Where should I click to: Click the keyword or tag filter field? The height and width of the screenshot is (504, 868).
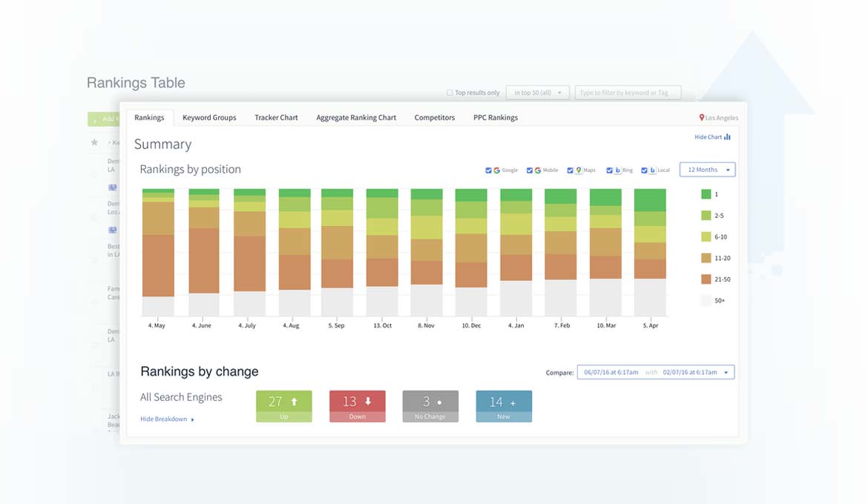click(x=628, y=93)
